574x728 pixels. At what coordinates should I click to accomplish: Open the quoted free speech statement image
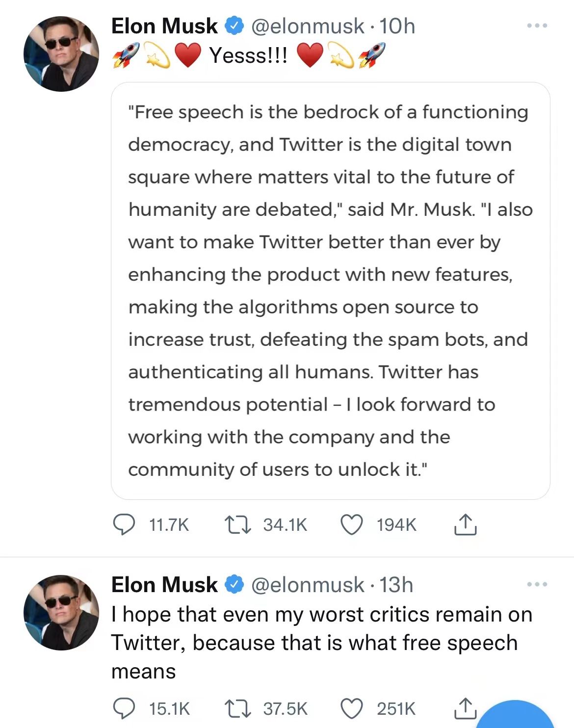coord(330,290)
